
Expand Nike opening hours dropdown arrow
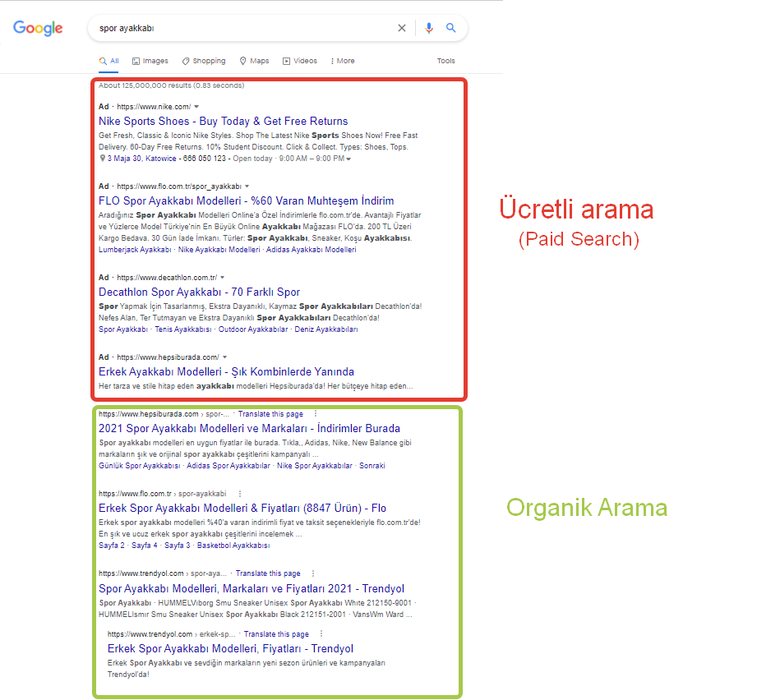(x=348, y=159)
